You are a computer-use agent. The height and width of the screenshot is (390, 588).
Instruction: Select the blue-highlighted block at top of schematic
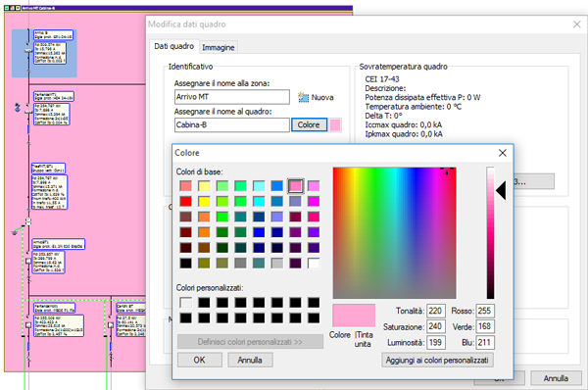click(44, 53)
